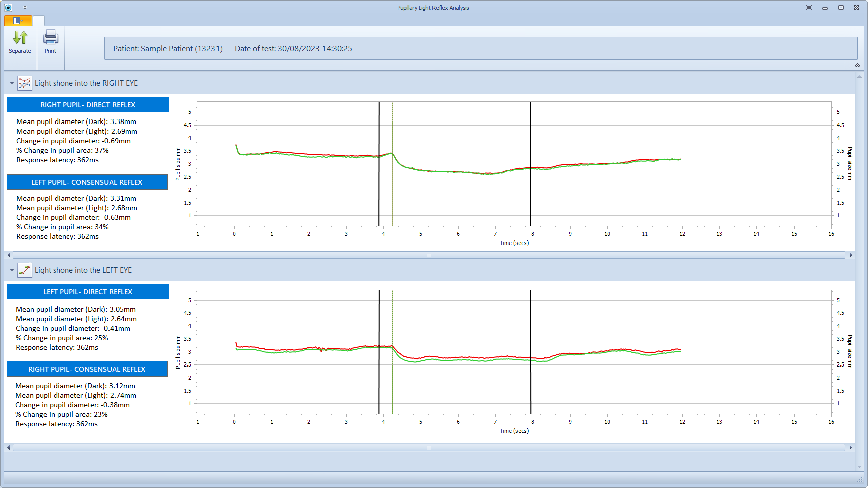
Task: Collapse the 'Light shone into the LEFT EYE' section
Action: pos(12,270)
